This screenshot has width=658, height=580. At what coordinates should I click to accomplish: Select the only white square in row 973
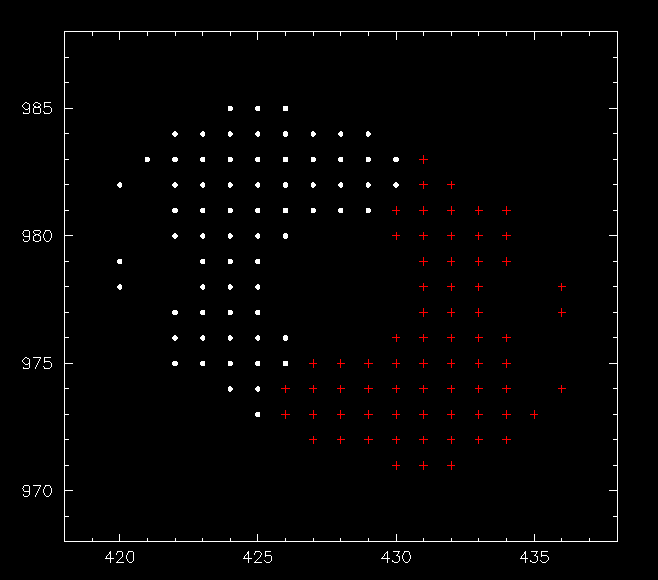point(258,415)
